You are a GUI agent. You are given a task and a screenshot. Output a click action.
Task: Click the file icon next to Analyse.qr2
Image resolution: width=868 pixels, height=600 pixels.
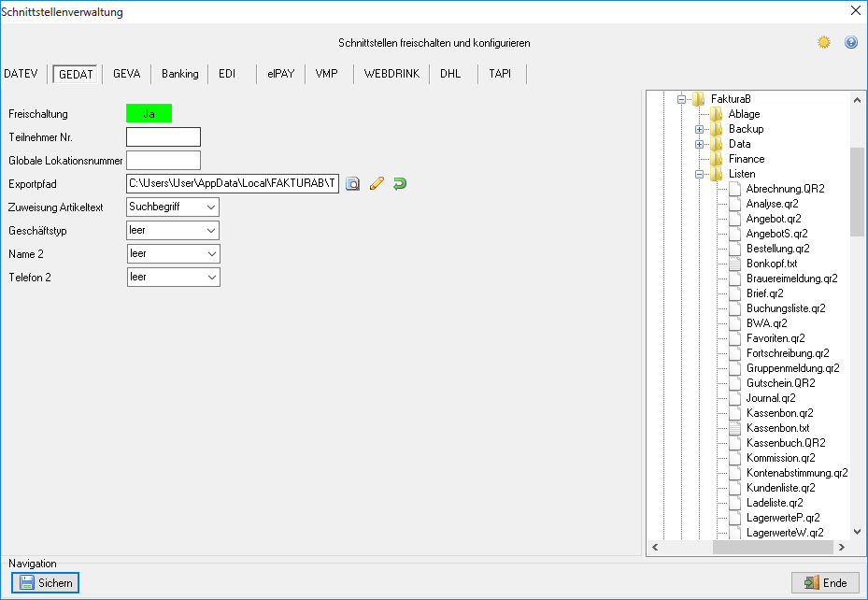click(734, 204)
